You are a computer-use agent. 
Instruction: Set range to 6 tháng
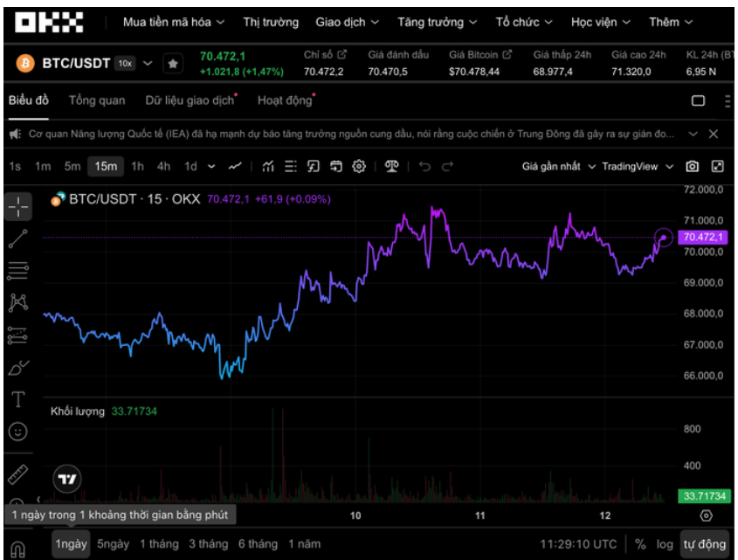pos(258,544)
